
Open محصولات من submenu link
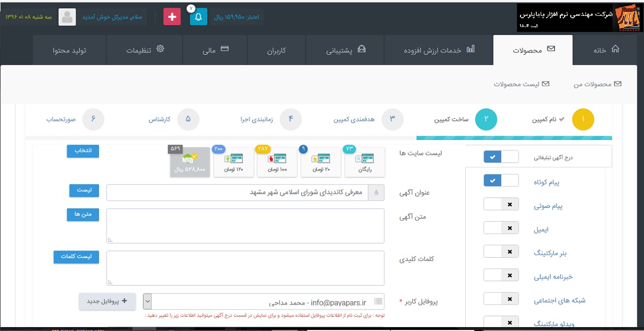[x=598, y=84]
